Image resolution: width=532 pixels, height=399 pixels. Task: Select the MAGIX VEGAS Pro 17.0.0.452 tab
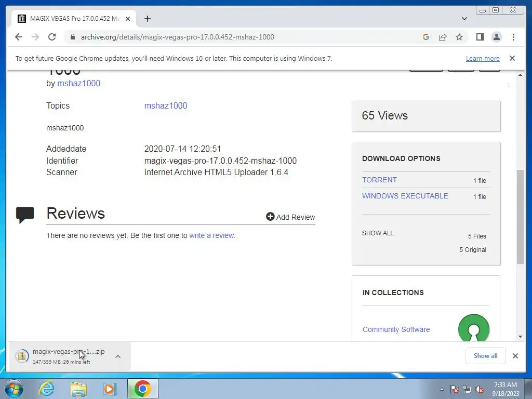coord(74,19)
